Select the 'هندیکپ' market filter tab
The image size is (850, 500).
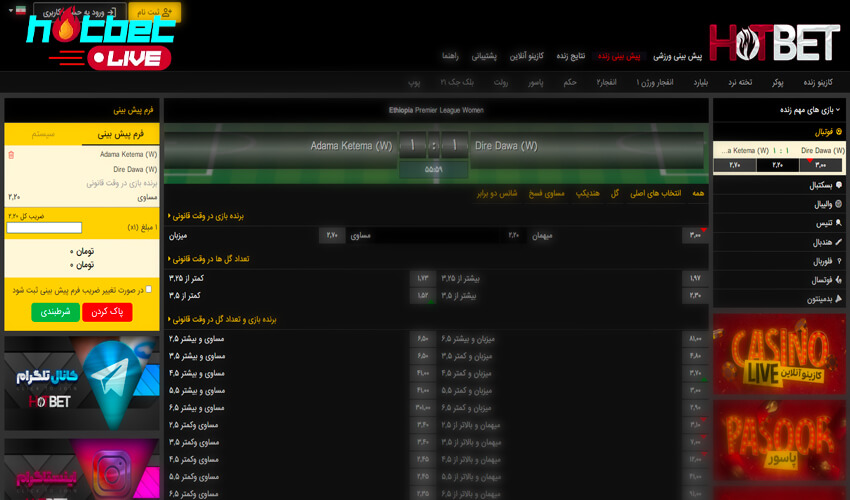tap(588, 192)
